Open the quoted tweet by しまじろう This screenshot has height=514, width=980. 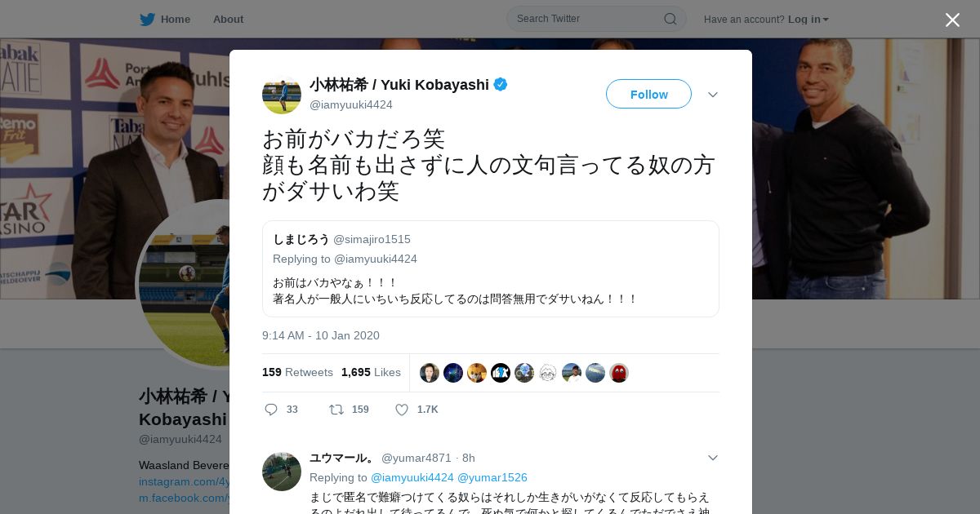pyautogui.click(x=490, y=268)
